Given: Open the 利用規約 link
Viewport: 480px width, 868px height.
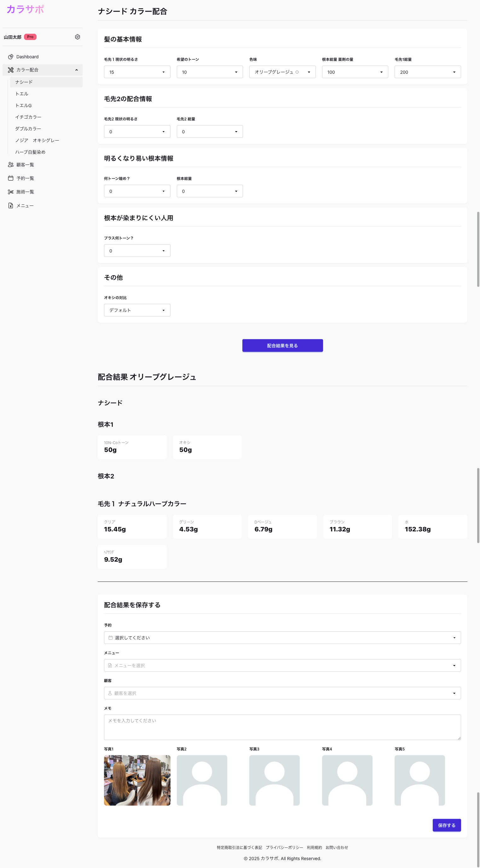Looking at the screenshot, I should (x=314, y=848).
